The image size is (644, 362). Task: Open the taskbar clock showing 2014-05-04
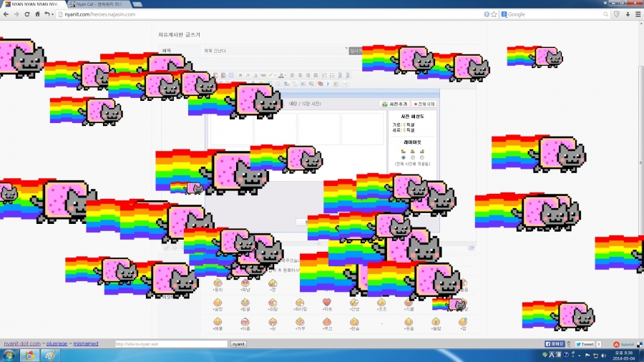623,356
